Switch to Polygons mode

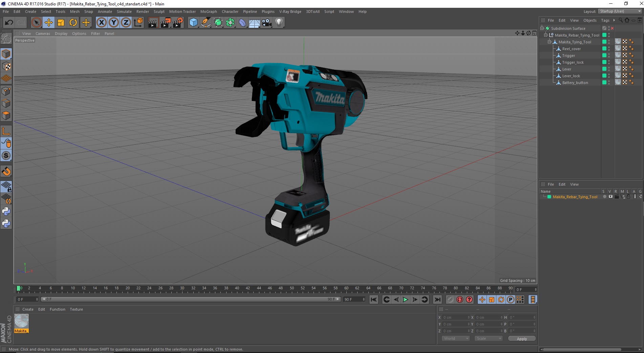6,116
